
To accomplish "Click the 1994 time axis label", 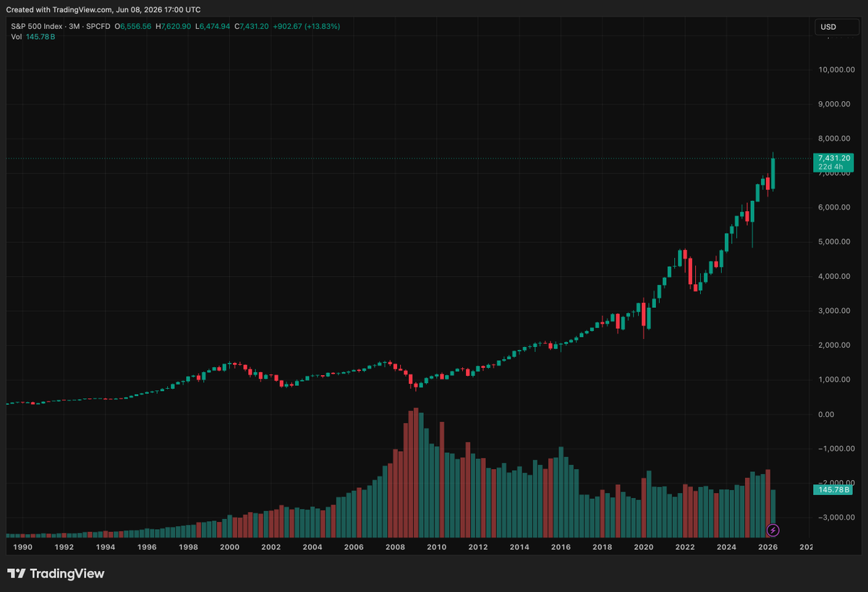I will coord(106,548).
